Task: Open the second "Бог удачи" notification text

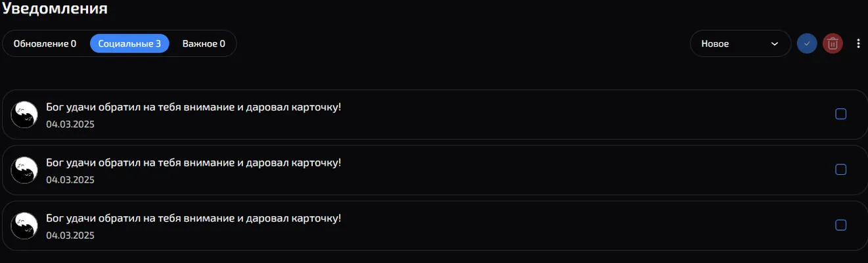Action: (x=193, y=162)
